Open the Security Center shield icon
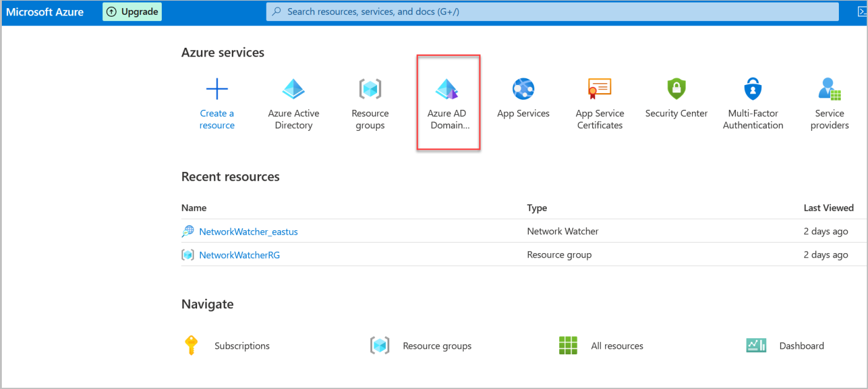Screen dimensions: 868x389 coord(676,89)
